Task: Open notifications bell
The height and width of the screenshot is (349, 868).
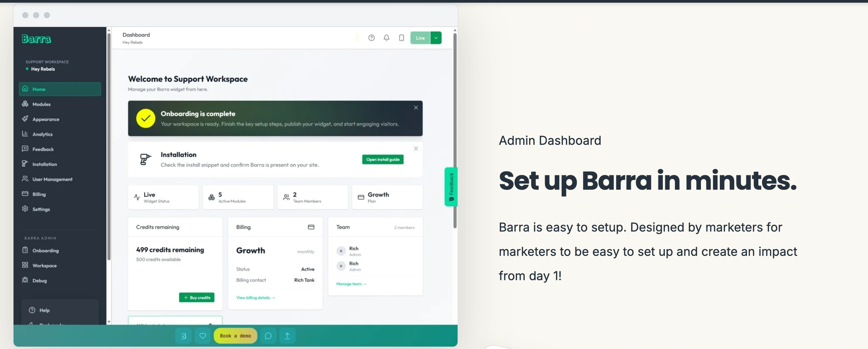Action: [x=386, y=38]
